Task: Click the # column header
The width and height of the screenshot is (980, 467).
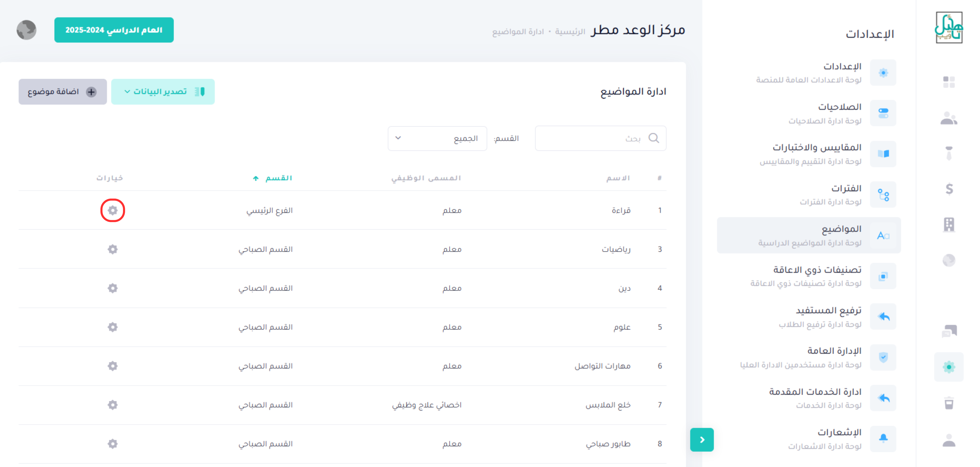Action: pos(659,178)
